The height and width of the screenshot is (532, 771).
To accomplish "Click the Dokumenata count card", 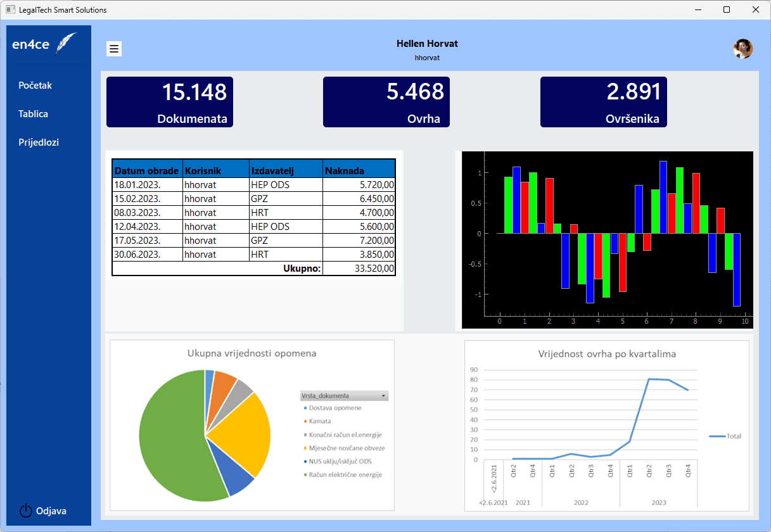I will [170, 102].
